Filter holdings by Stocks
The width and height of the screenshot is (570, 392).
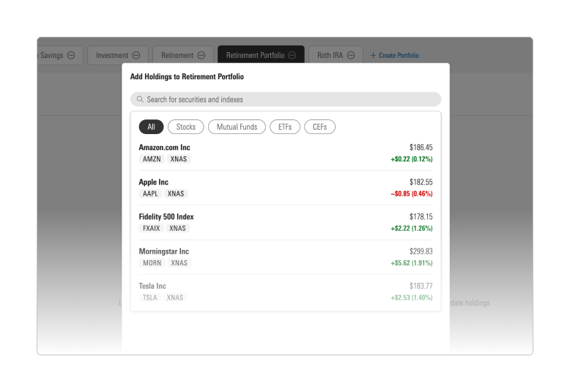click(186, 127)
